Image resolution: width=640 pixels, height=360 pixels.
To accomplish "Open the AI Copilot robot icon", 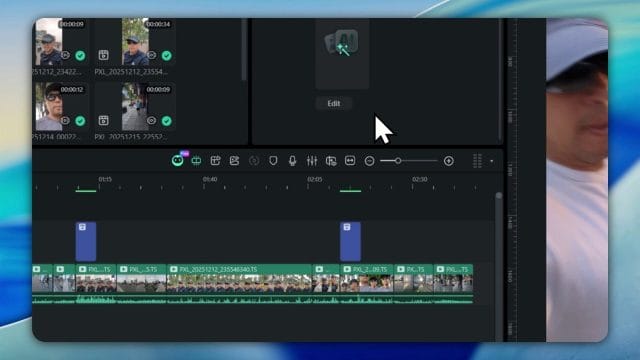I will (x=178, y=160).
